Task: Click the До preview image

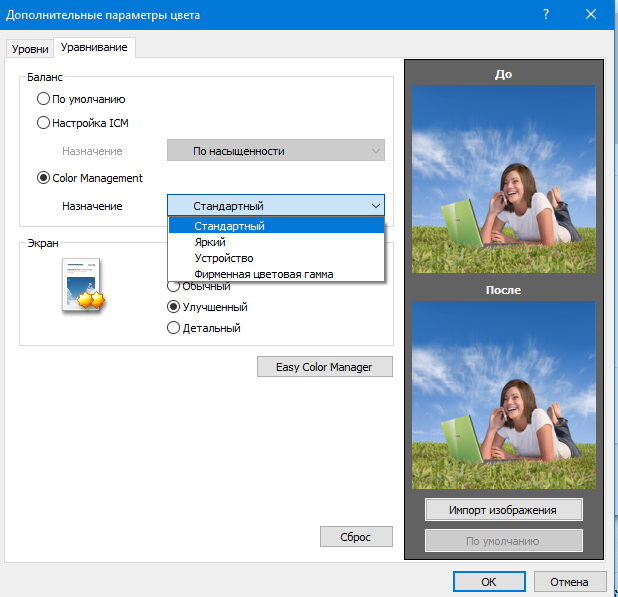Action: [504, 179]
